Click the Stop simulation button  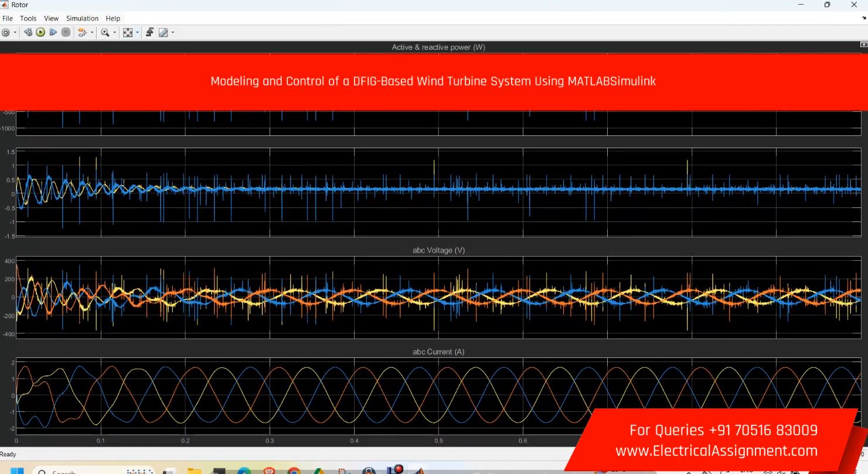(x=66, y=33)
